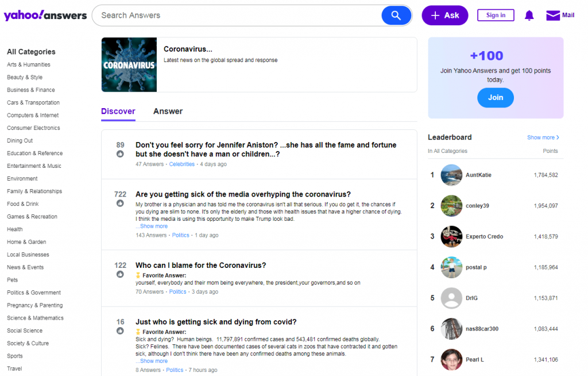Click nas88car300's avatar

coord(451,329)
